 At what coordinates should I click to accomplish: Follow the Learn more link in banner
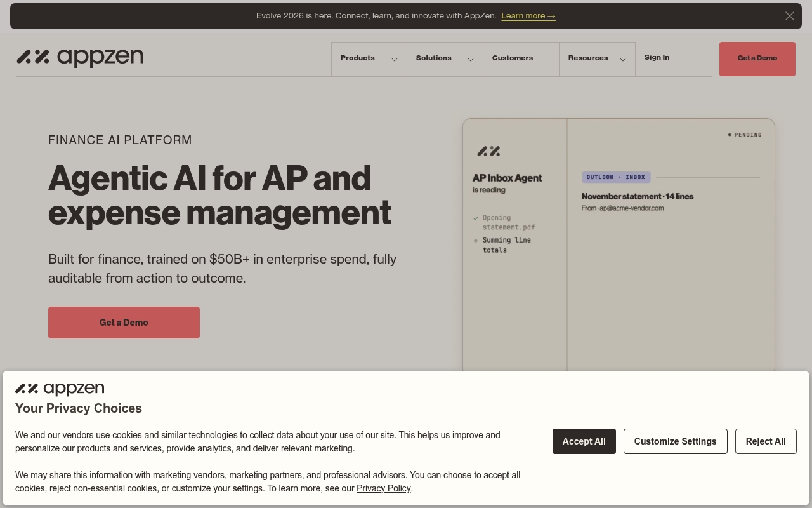point(528,16)
